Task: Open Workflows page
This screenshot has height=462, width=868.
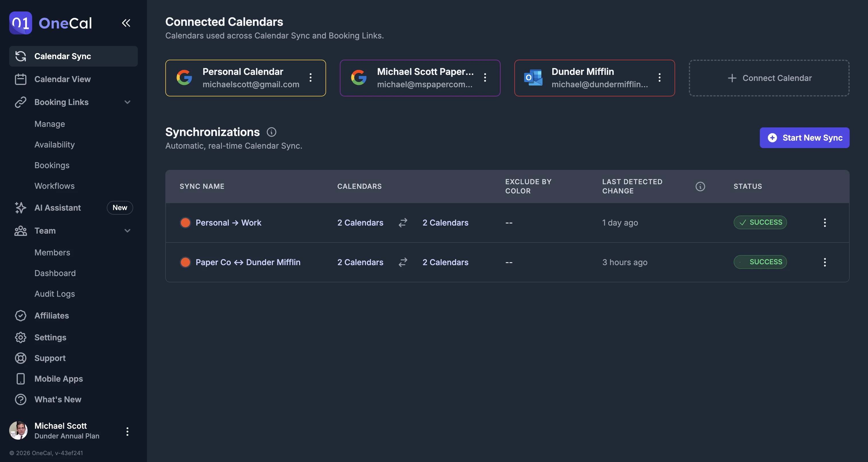Action: [55, 186]
